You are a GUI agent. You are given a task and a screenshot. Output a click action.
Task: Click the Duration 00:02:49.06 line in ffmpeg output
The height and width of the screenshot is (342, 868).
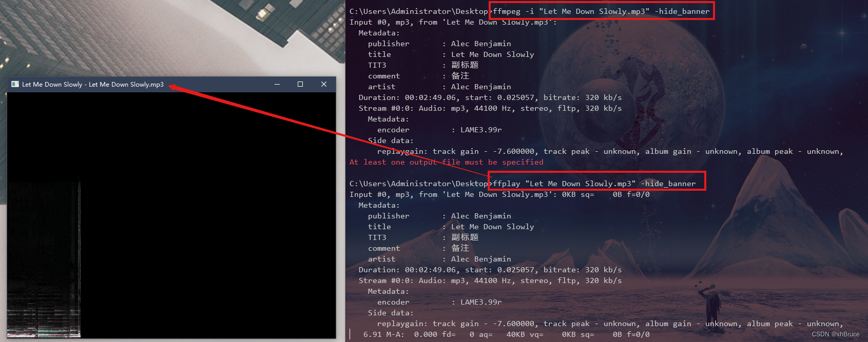(x=490, y=97)
